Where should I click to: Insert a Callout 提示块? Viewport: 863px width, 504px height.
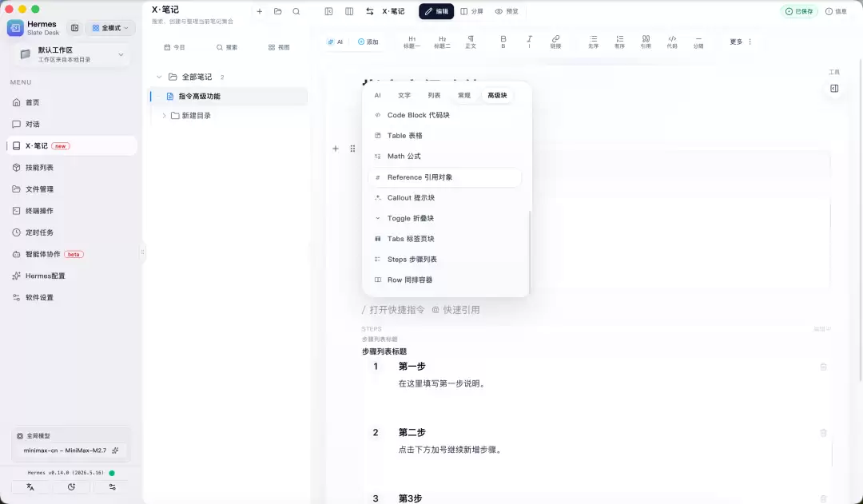click(x=444, y=197)
